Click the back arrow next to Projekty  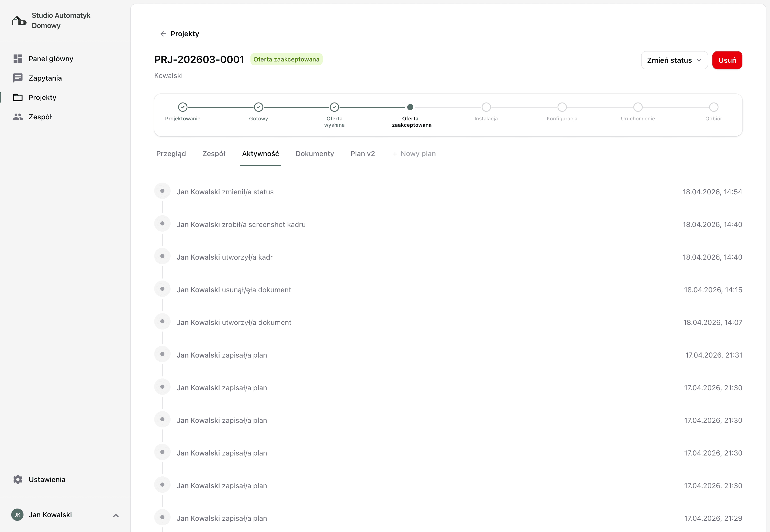pyautogui.click(x=163, y=33)
